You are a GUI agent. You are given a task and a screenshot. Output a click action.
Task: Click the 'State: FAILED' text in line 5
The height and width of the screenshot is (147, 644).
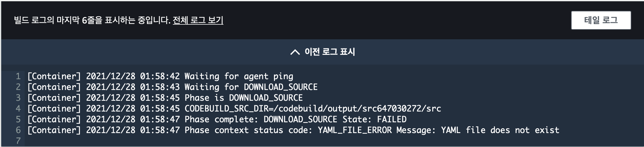point(374,119)
